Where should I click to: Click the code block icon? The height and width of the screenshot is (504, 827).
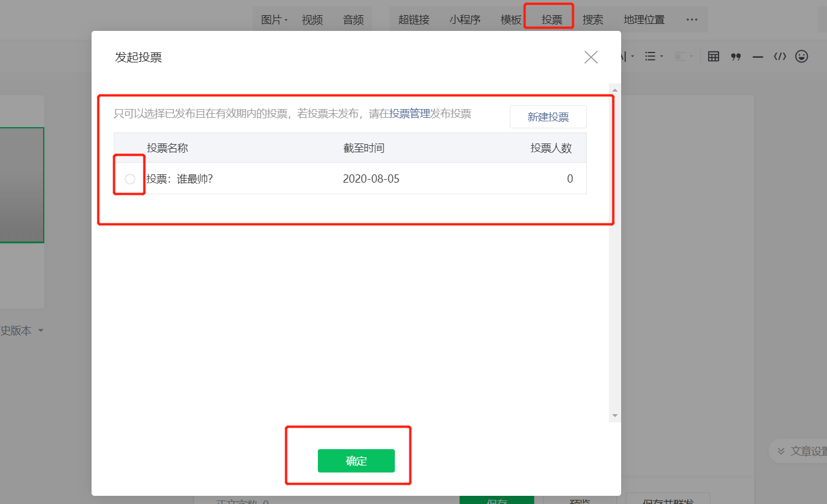point(780,57)
